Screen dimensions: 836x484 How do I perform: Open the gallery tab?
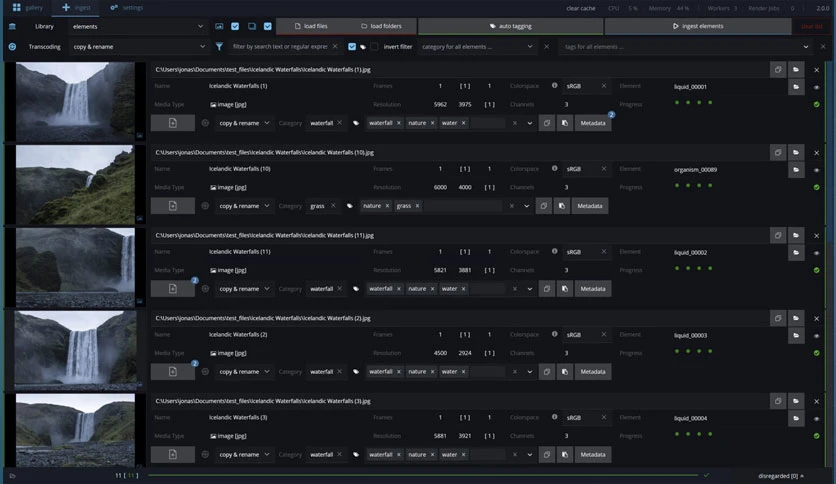(x=28, y=7)
